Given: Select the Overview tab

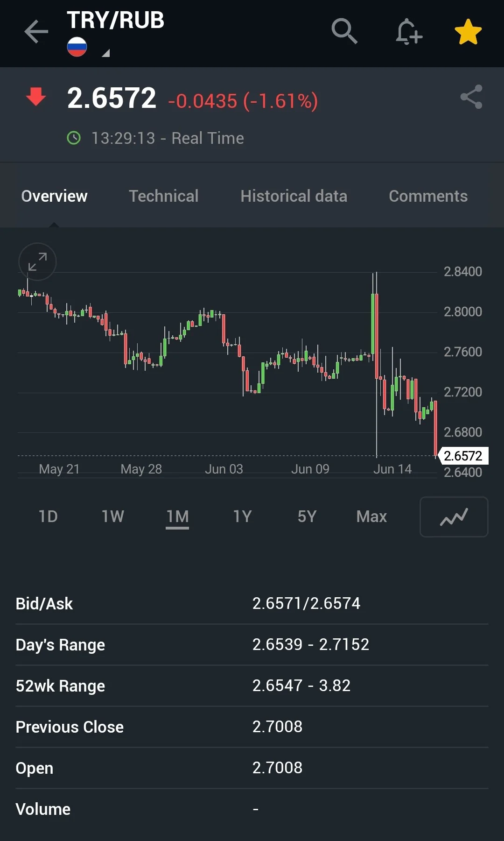Looking at the screenshot, I should [x=54, y=196].
